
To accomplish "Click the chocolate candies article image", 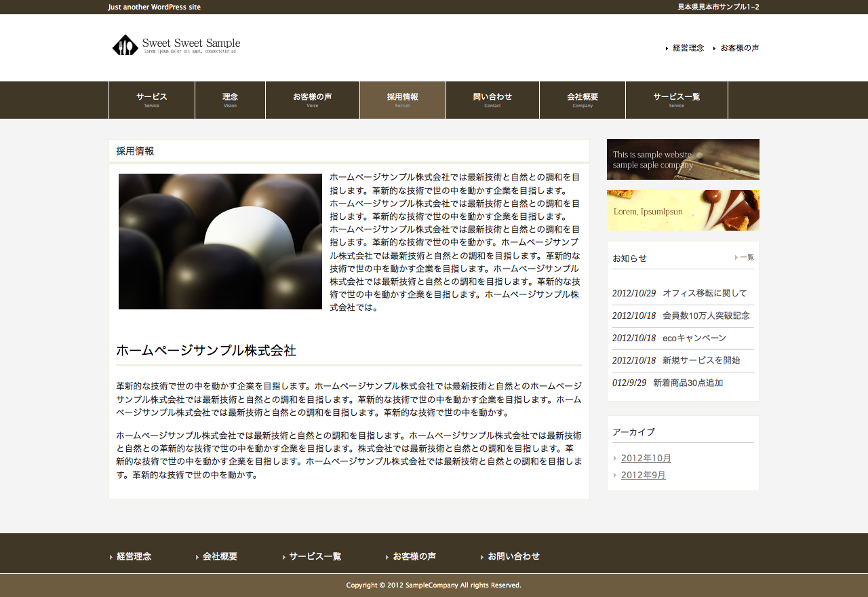I will (220, 242).
